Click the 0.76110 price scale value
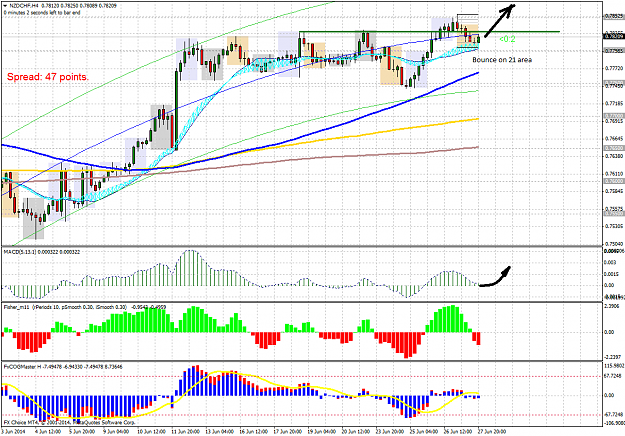Viewport: 625px width, 436px height. [x=614, y=174]
